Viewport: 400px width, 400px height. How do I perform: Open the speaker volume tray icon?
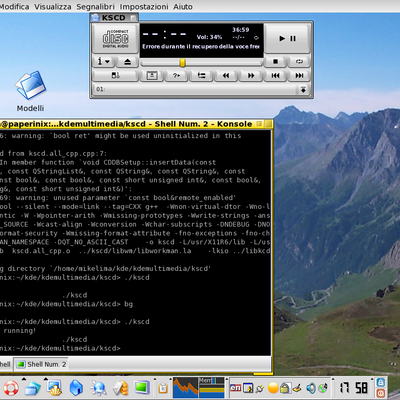pos(310,388)
